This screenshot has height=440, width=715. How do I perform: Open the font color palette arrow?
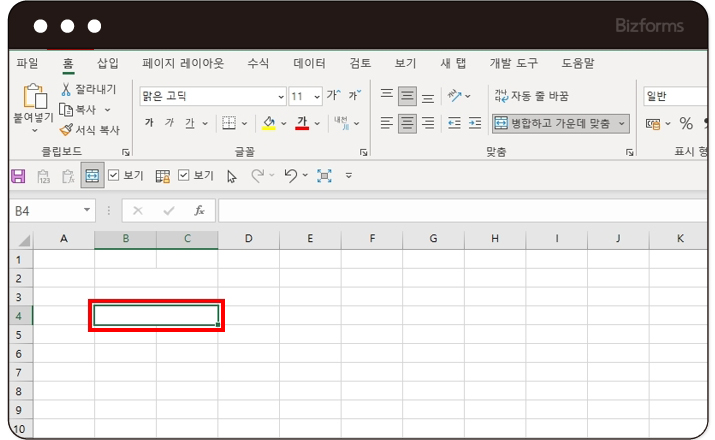coord(317,123)
